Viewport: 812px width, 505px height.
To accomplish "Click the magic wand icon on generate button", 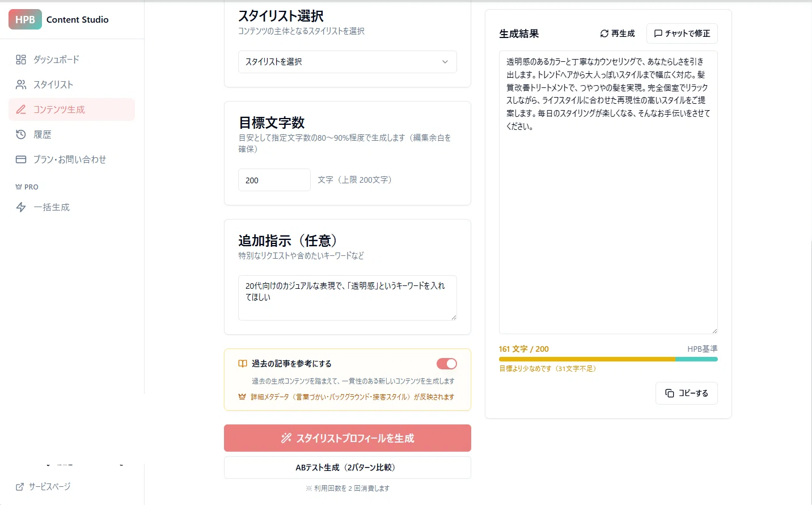I will pos(286,438).
